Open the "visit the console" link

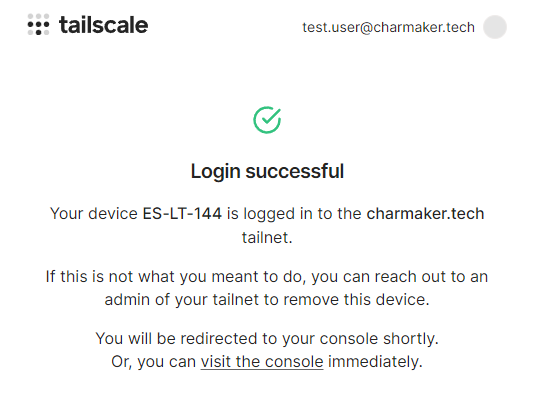tap(262, 362)
